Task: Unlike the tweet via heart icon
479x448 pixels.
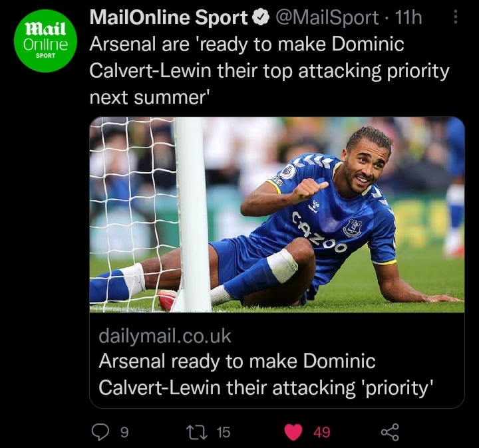Action: 293,432
